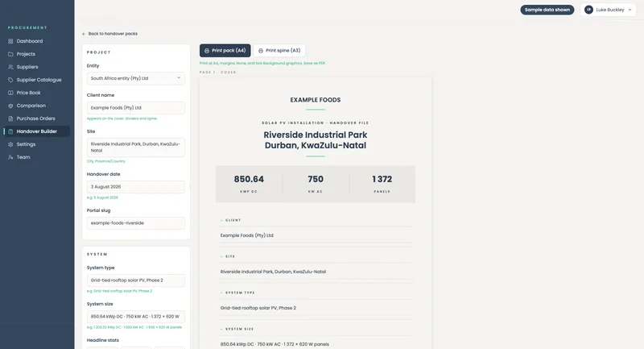Click the Portal slug input

(135, 223)
